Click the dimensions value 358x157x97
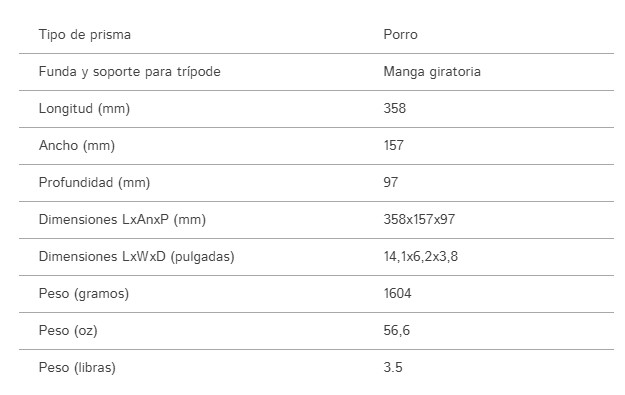 (x=419, y=220)
